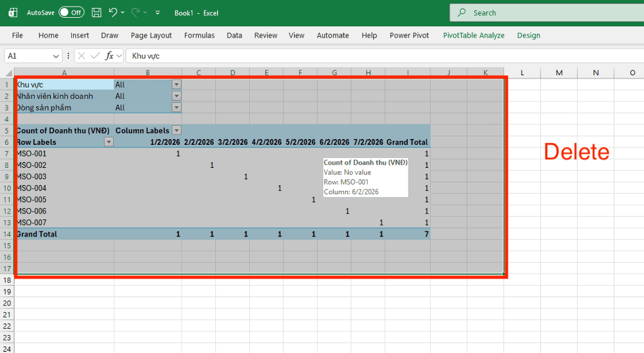Click the Save disk icon
Image resolution: width=644 pixels, height=353 pixels.
(x=97, y=13)
